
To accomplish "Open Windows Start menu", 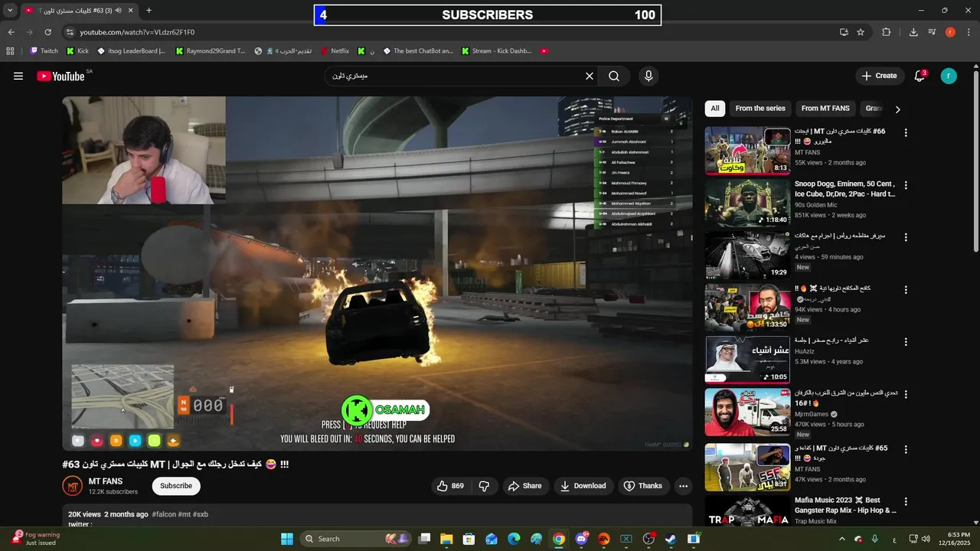I will click(287, 539).
